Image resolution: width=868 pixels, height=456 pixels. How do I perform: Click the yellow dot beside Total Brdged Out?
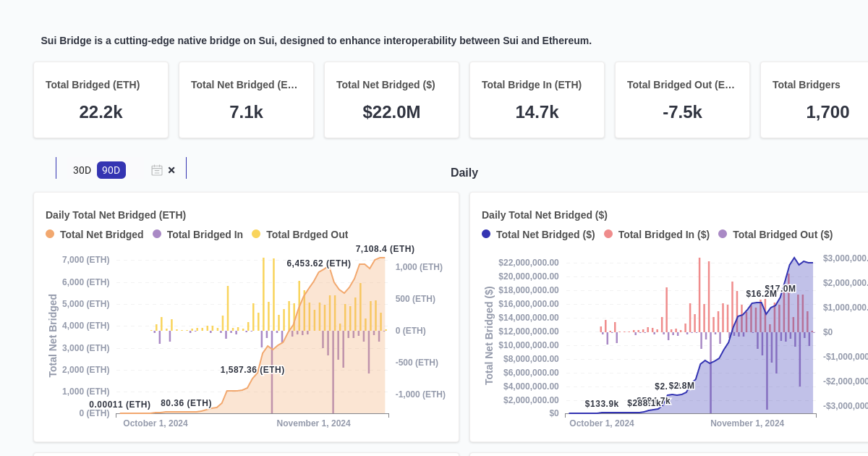click(255, 234)
